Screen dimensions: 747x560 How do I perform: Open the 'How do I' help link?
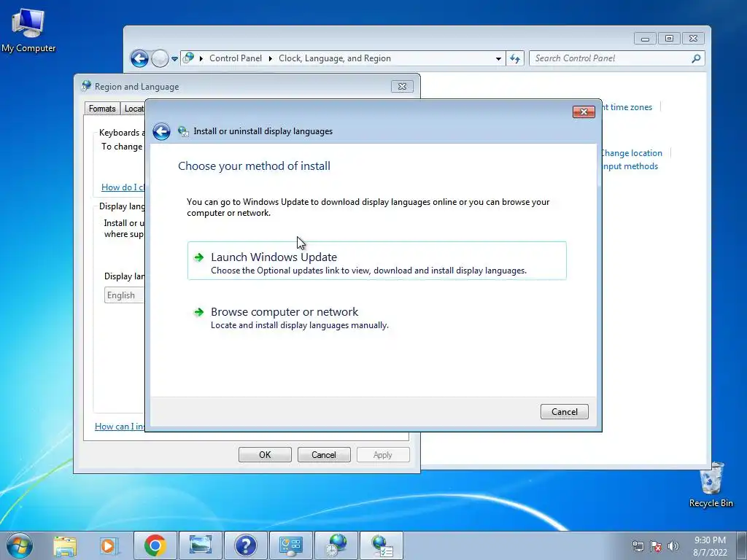(123, 187)
